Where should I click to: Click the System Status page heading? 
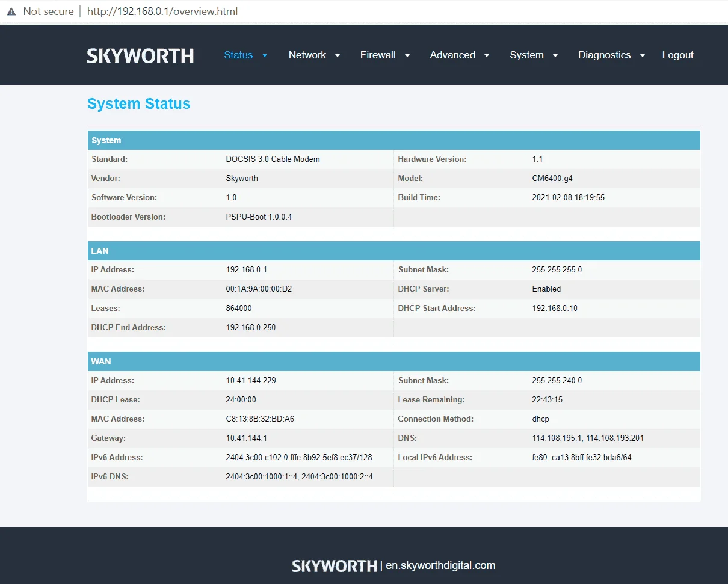[139, 103]
